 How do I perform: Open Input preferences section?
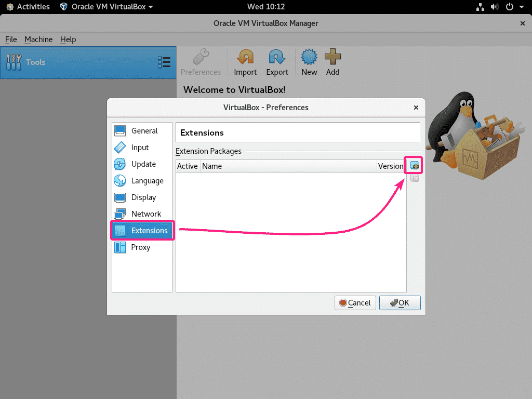tap(142, 147)
